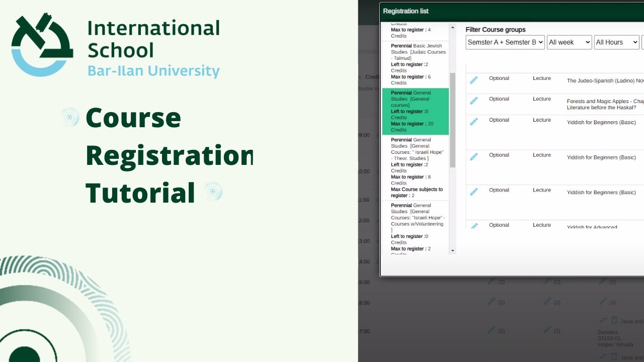Click Lecture cell in the Ladino course row

click(x=542, y=78)
